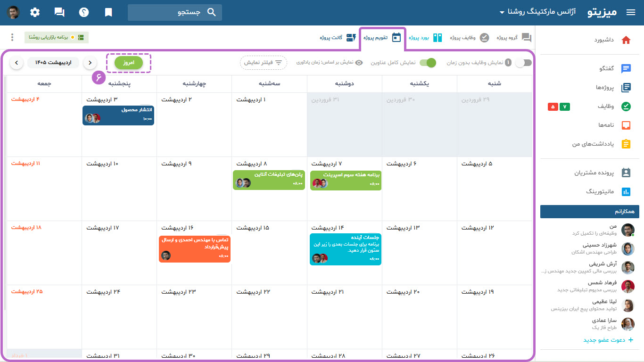Open پروژه‌ها using its library icon

626,88
